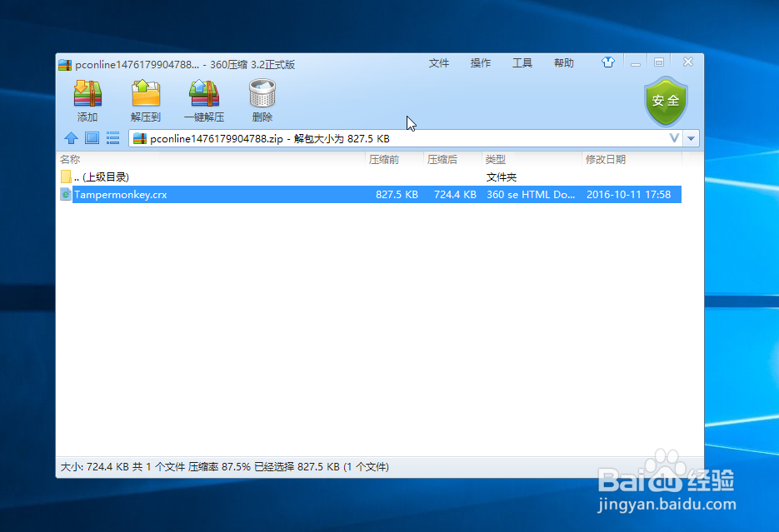
Task: Open the 文件 menu
Action: click(439, 63)
